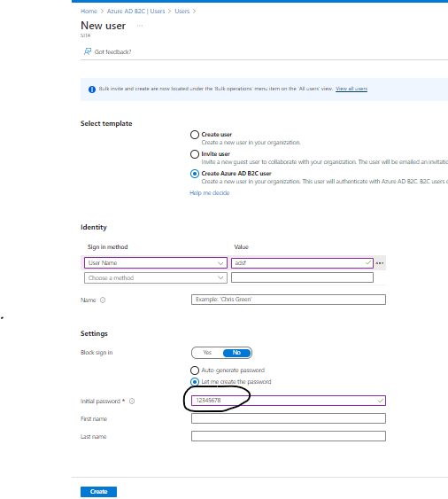Select the Invite user template
The height and width of the screenshot is (499, 448).
coord(195,154)
